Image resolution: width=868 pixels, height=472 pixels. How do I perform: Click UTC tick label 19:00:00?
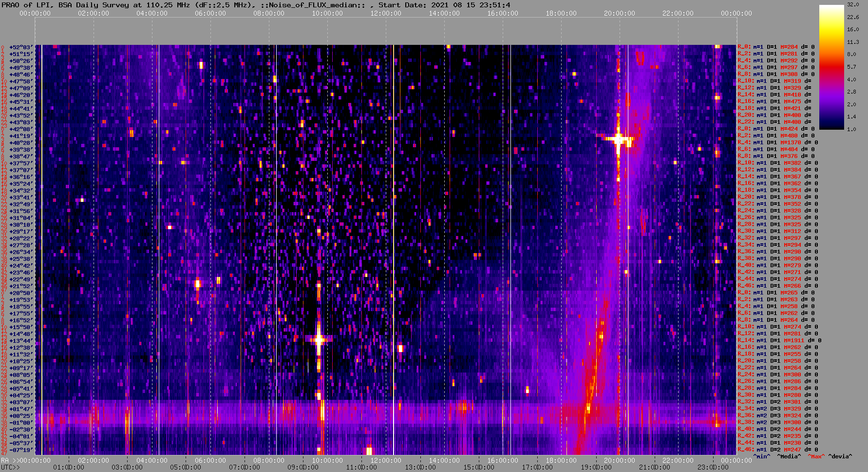tap(596, 467)
